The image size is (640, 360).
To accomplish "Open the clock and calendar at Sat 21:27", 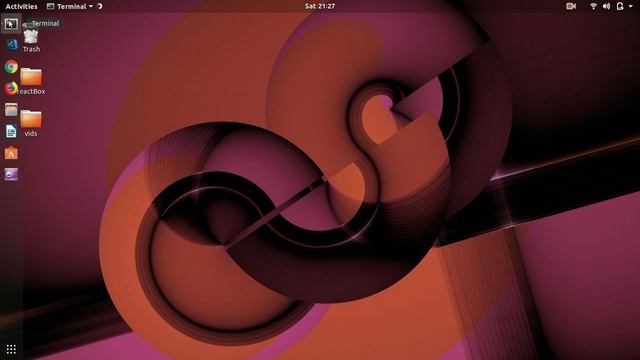I will point(320,6).
